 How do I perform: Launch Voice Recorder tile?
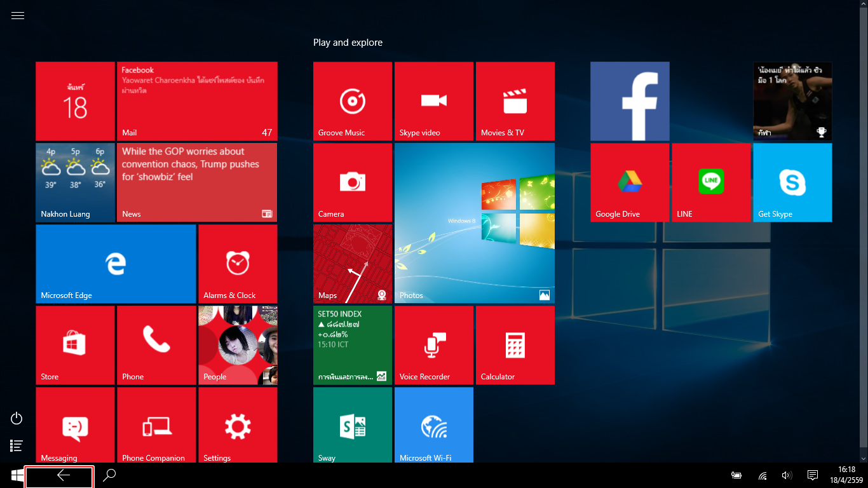tap(434, 345)
